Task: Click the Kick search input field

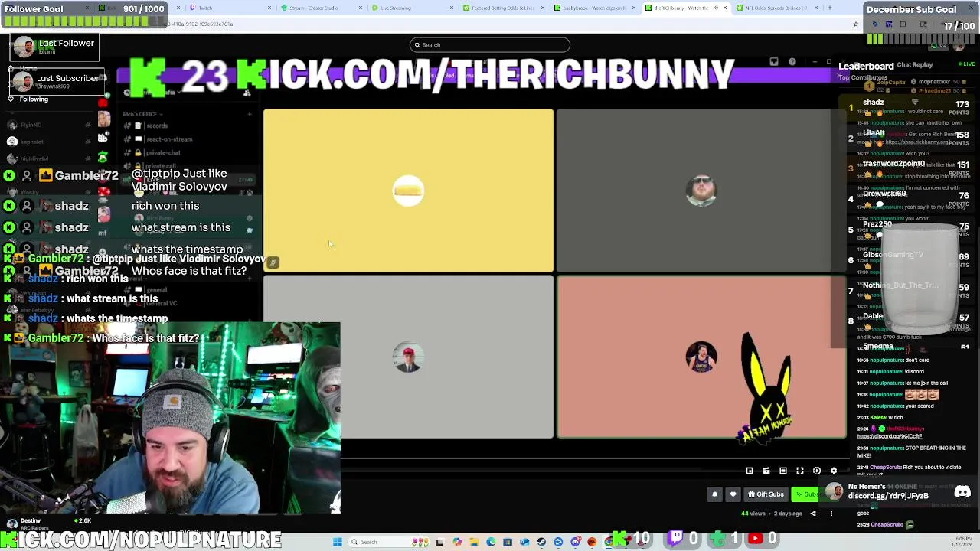Action: click(x=490, y=44)
